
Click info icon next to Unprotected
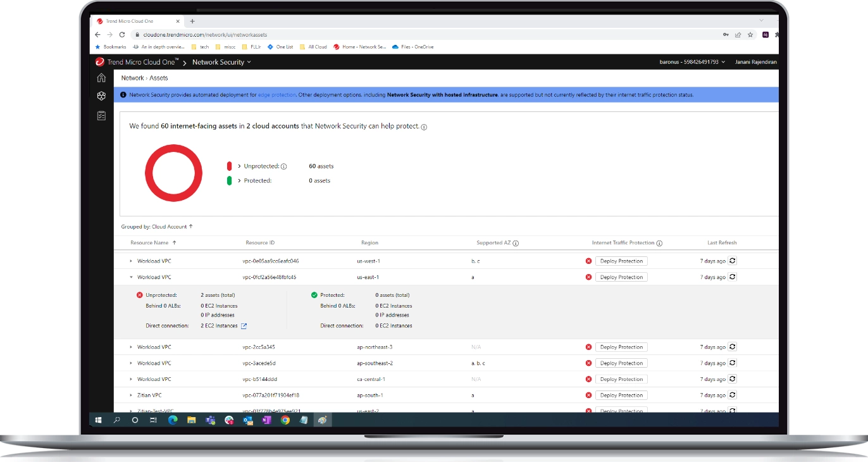pyautogui.click(x=283, y=166)
